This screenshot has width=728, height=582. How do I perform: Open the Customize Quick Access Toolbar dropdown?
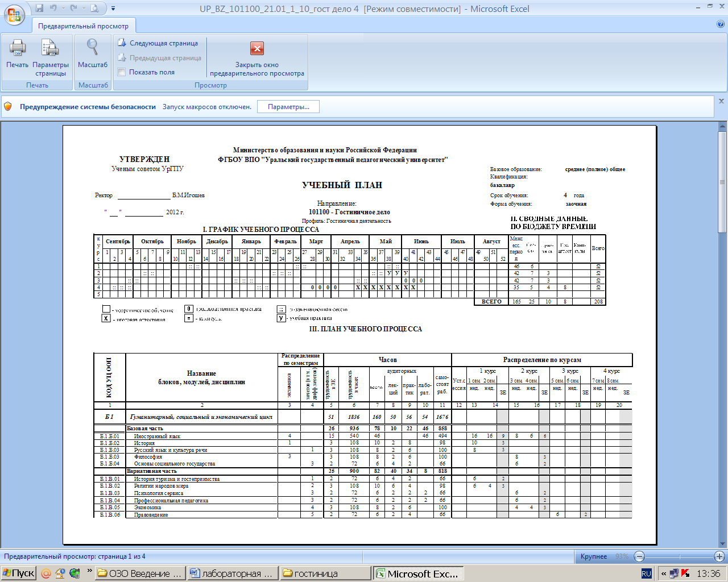[x=113, y=9]
